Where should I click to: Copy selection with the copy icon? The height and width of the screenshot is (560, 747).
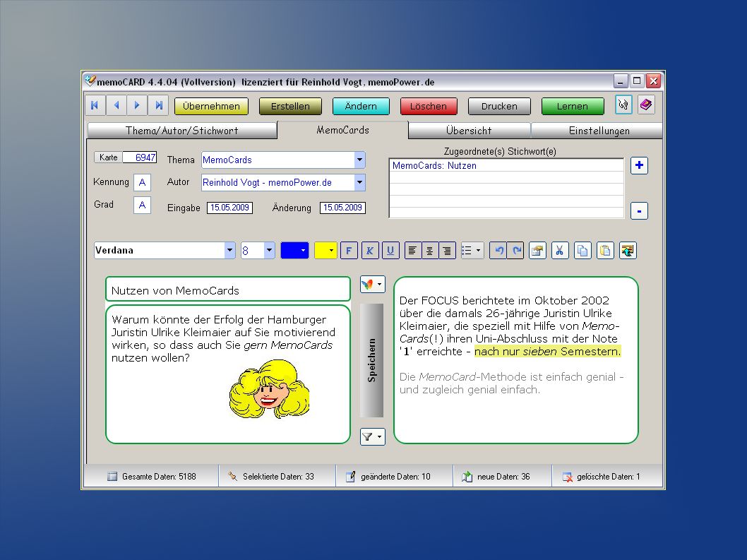point(582,251)
